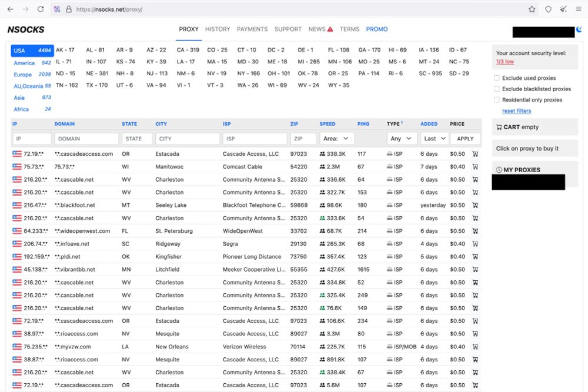The width and height of the screenshot is (588, 392).
Task: Enable Residential only proxies checkbox
Action: tap(497, 100)
